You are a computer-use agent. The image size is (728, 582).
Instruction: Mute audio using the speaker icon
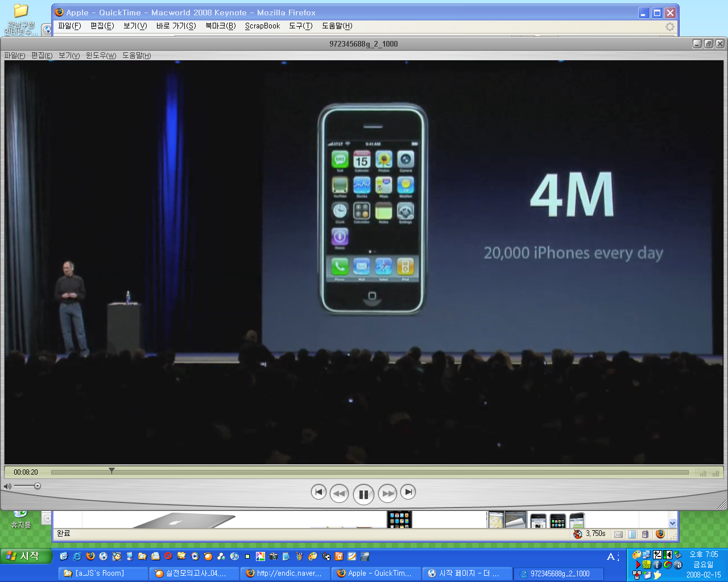coord(7,487)
